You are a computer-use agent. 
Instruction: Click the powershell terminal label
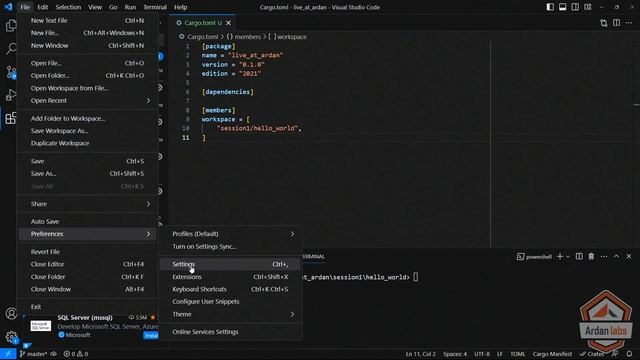tap(534, 256)
